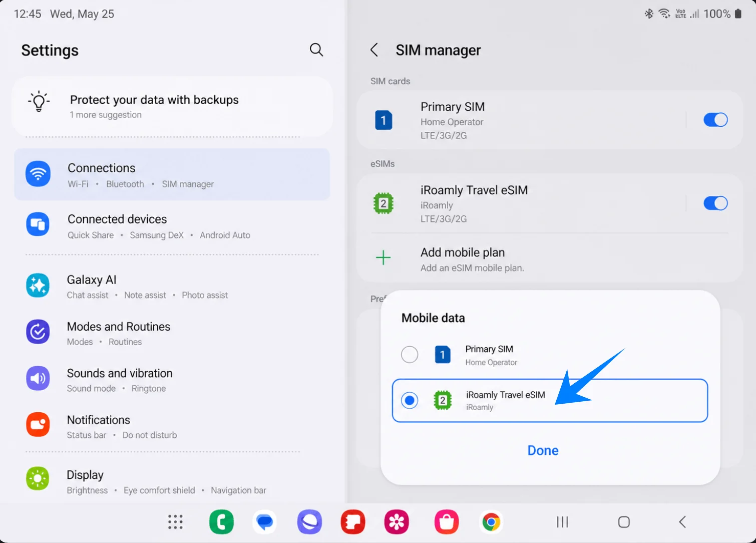Tap the Modes and Routines icon

coord(38,332)
